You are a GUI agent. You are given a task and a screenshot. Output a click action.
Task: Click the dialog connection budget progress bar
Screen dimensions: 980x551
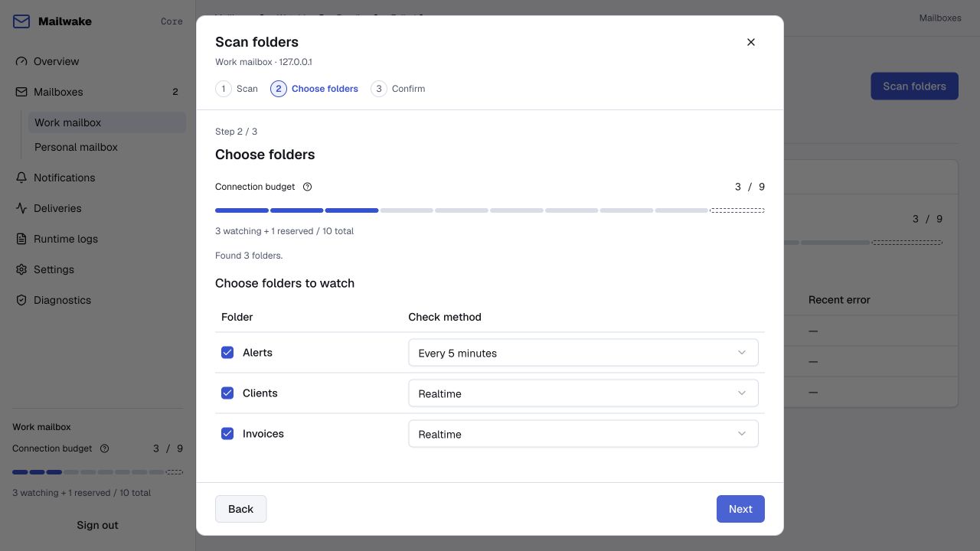tap(490, 210)
